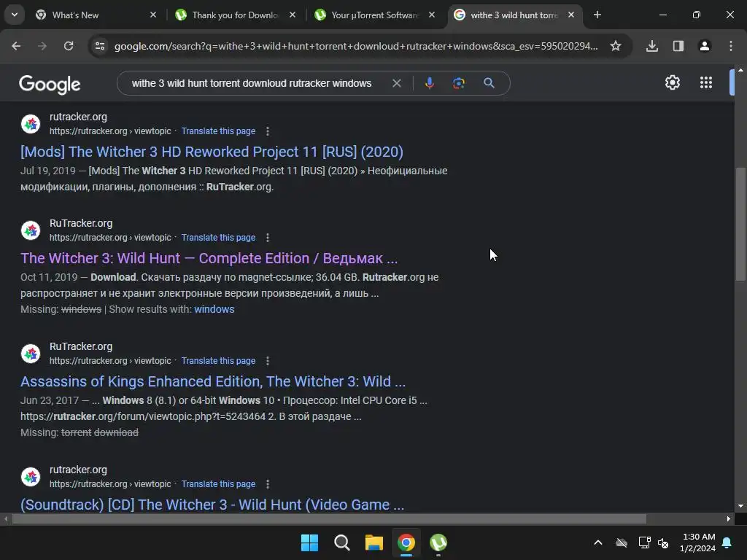
Task: Click the Google logo
Action: [50, 85]
